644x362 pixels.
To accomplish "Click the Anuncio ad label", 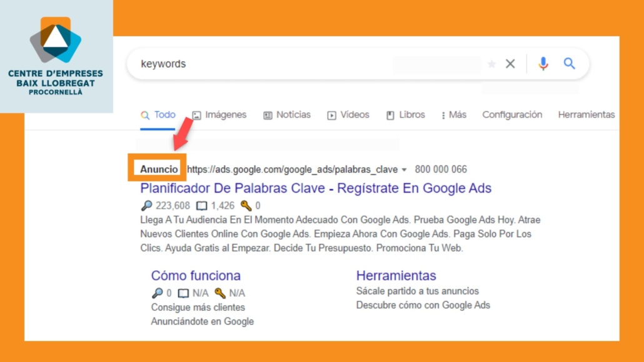I will point(159,169).
